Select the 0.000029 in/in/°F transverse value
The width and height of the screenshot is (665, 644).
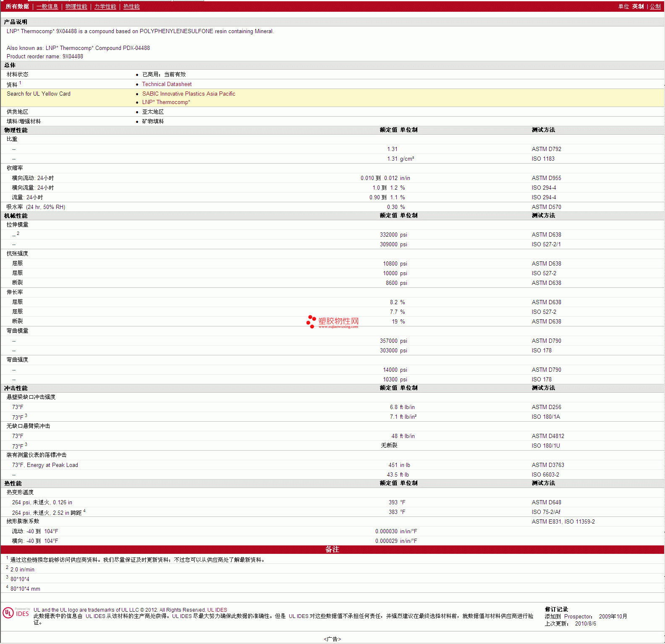[396, 541]
